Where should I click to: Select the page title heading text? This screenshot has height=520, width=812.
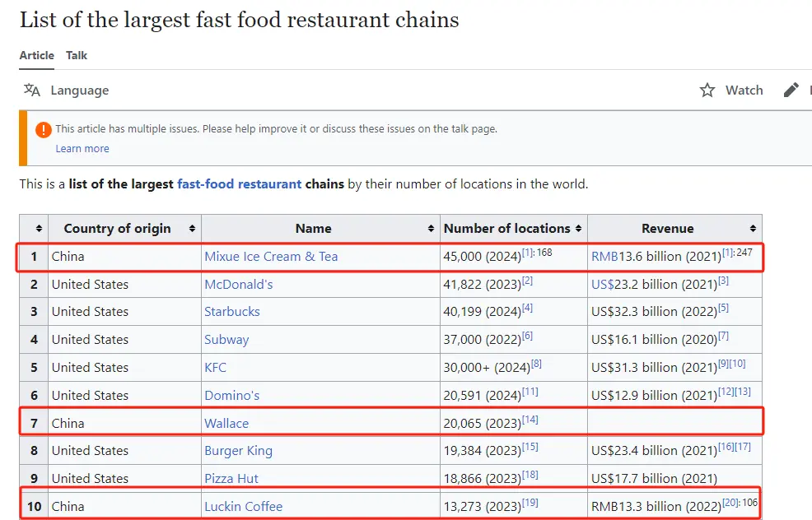click(240, 21)
